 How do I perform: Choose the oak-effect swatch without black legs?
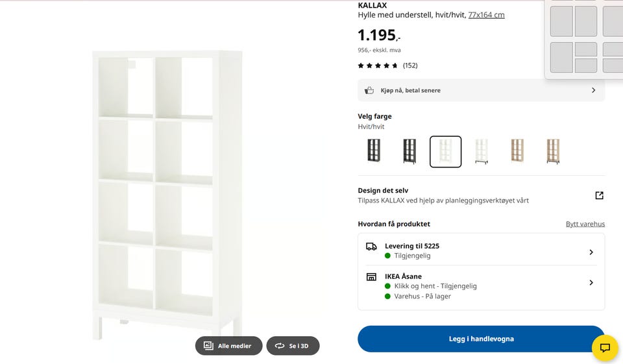coord(517,151)
